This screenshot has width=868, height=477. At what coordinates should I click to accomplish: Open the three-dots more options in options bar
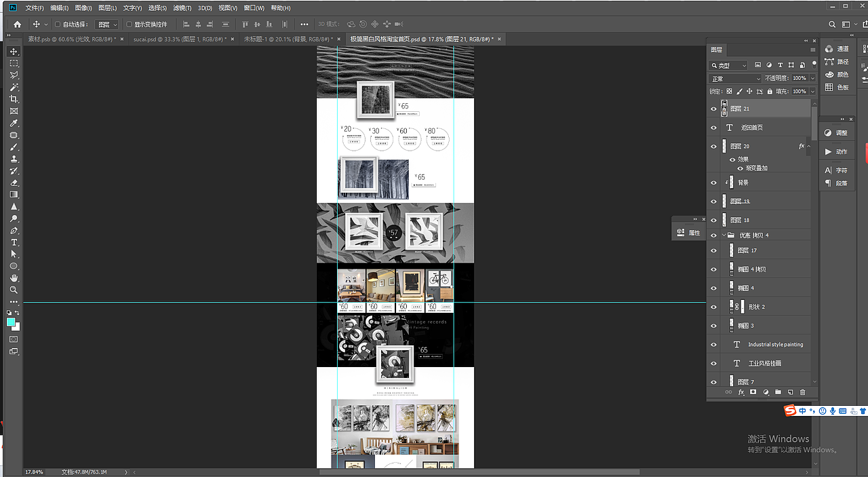[304, 24]
